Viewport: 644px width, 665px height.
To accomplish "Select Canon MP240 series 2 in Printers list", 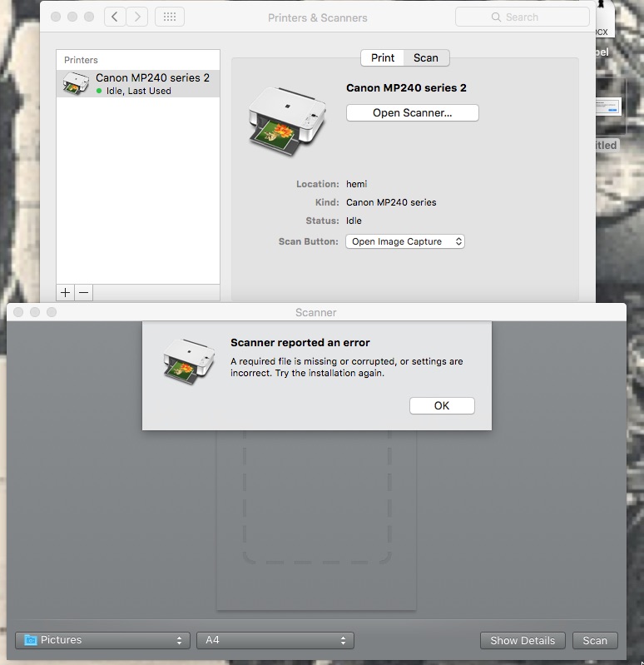I will pyautogui.click(x=138, y=83).
